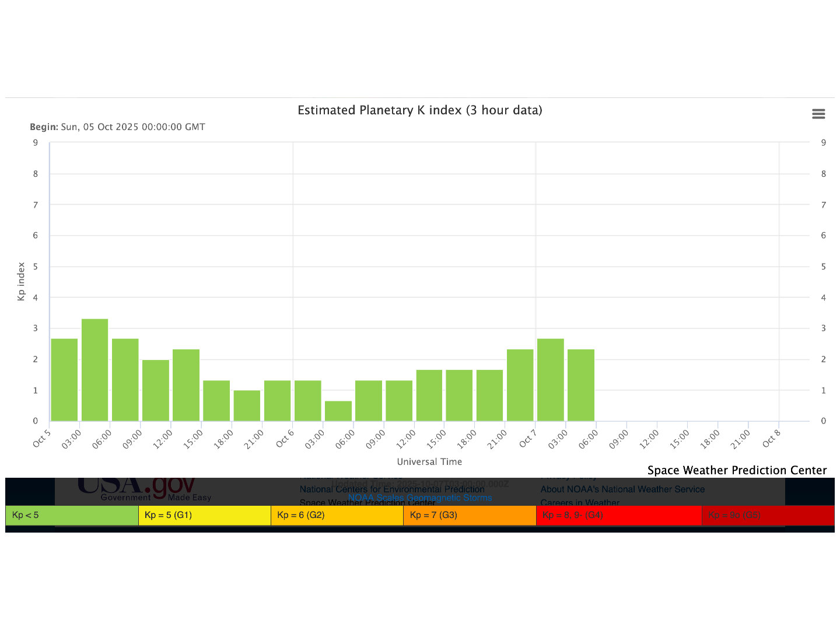Click the bar at Oct 7 00:00
Screen dimensions: 840x630
[x=550, y=379]
